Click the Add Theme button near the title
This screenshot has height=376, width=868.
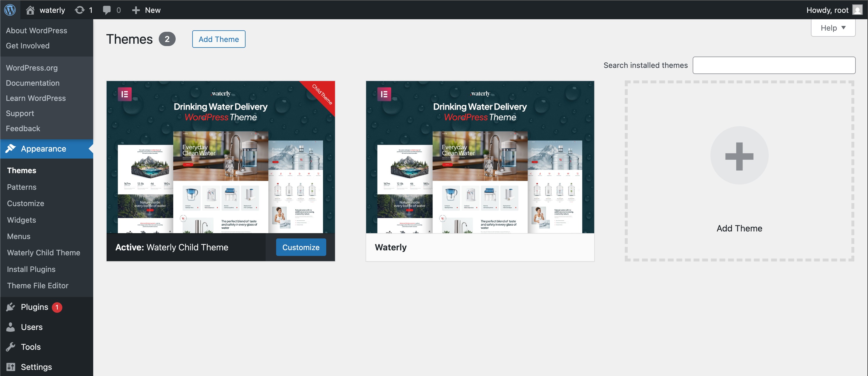pos(219,39)
